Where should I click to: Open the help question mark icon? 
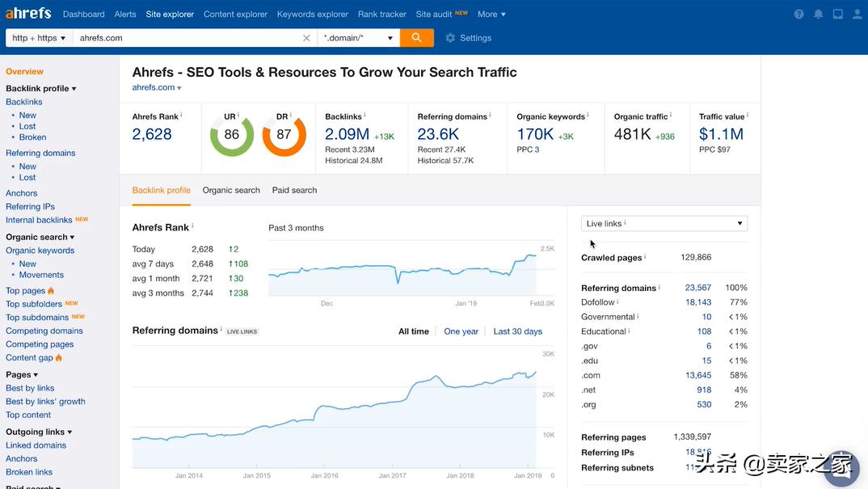tap(799, 15)
